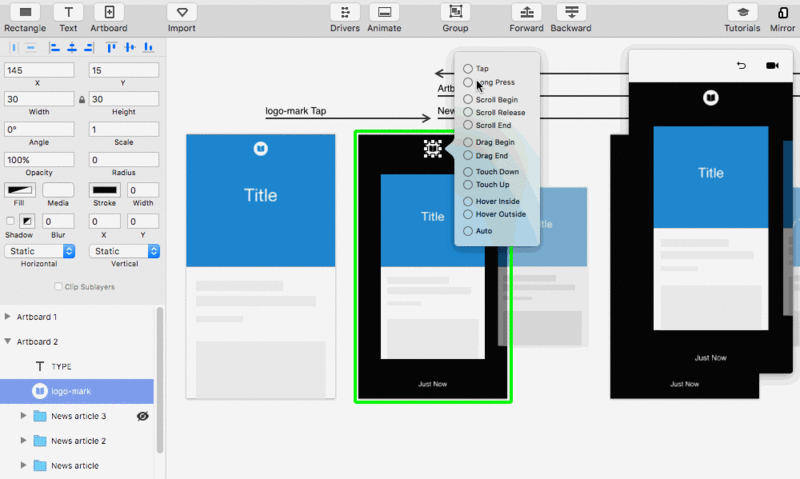This screenshot has height=479, width=800.
Task: Click the align top edges icon
Action: pyautogui.click(x=111, y=47)
